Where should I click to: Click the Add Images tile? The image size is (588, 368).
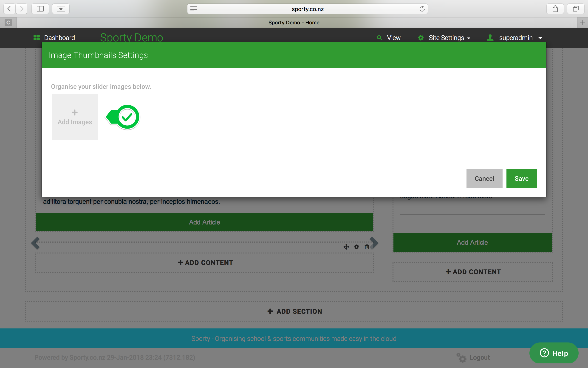pyautogui.click(x=75, y=117)
